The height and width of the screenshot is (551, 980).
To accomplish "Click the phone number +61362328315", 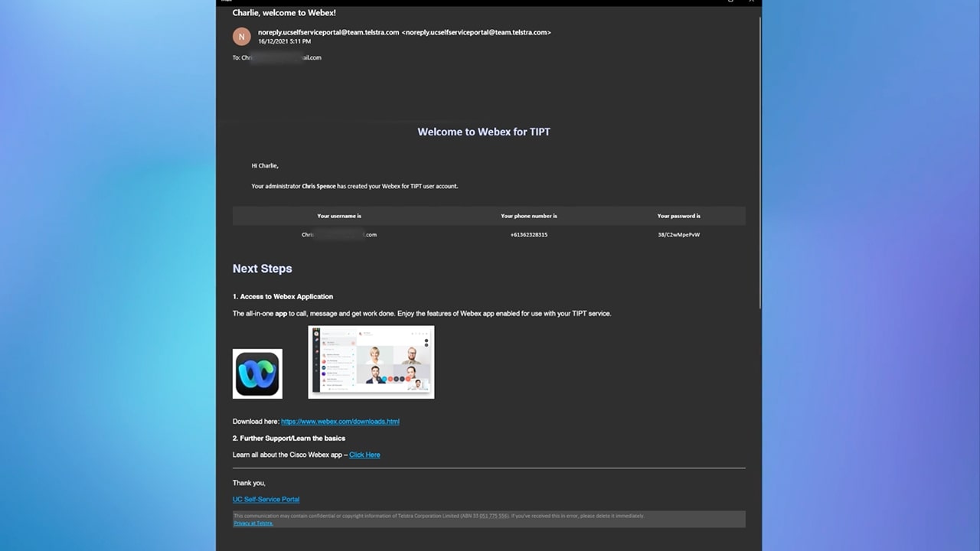I will 528,235.
